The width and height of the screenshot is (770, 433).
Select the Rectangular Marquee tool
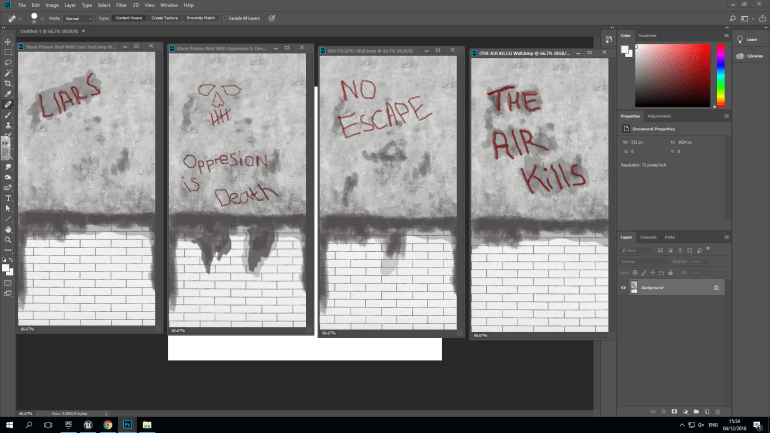[8, 52]
